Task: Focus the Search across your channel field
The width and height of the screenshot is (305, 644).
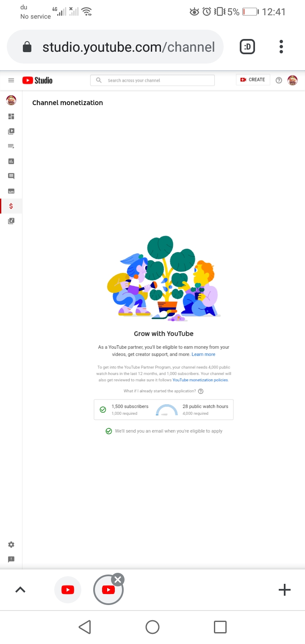Action: tap(152, 80)
